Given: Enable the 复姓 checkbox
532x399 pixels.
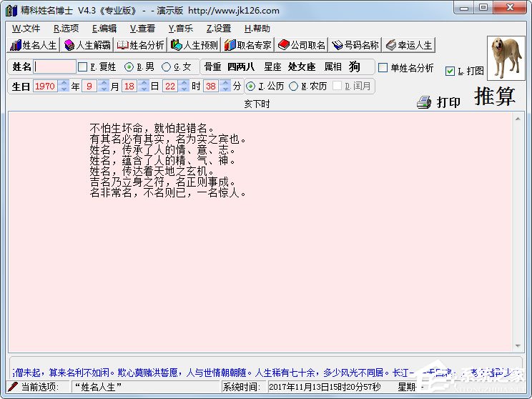Looking at the screenshot, I should (x=82, y=66).
